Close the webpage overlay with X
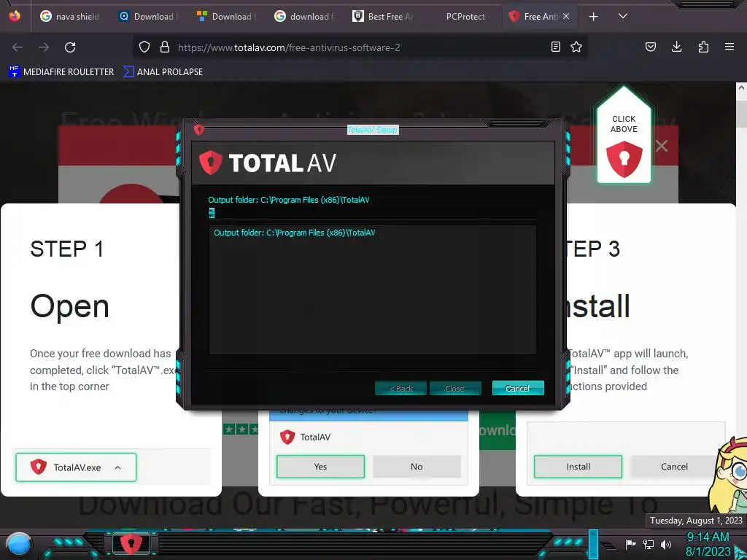747x560 pixels. [662, 146]
